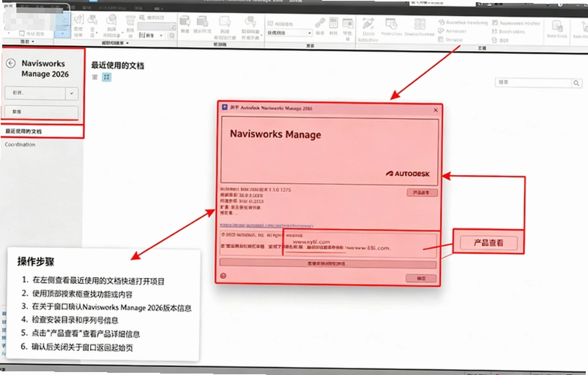Viewport: 588px width, 375px height.
Task: Open the blue hyperlink in About dialog
Action: point(266,225)
